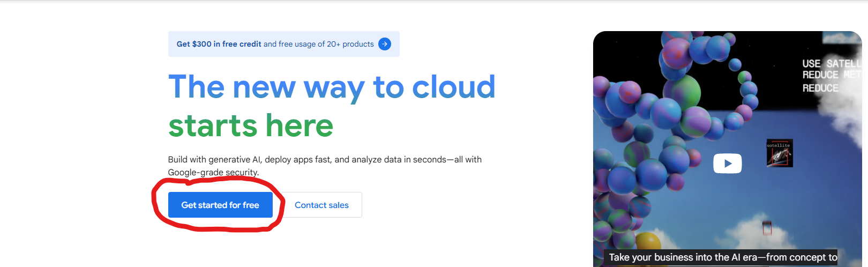Image resolution: width=868 pixels, height=267 pixels.
Task: Click "and free usage of 20+ products" text
Action: pyautogui.click(x=318, y=44)
